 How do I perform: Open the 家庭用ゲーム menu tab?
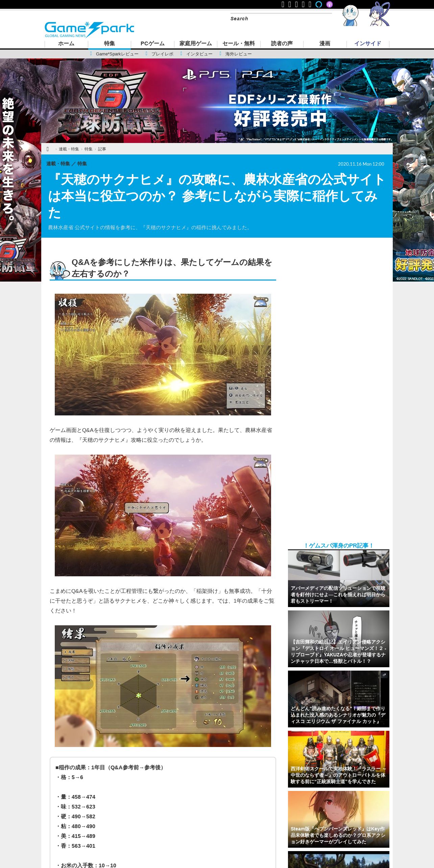[196, 44]
